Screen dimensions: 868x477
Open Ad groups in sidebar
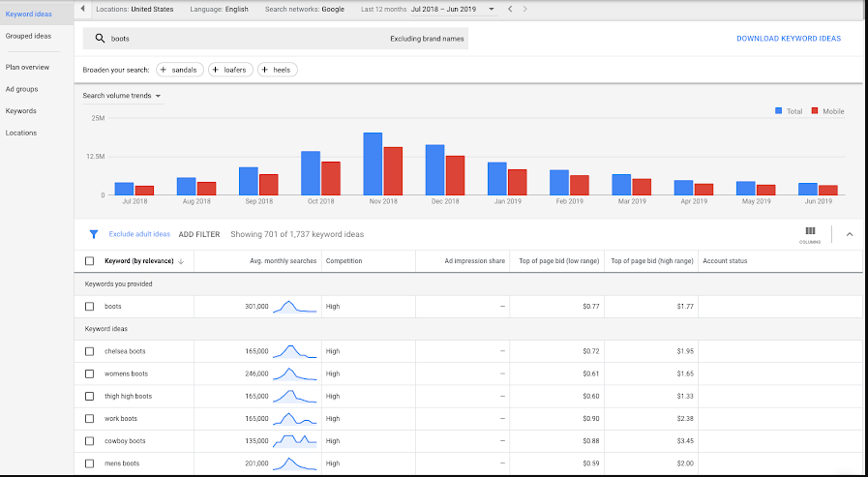coord(21,89)
